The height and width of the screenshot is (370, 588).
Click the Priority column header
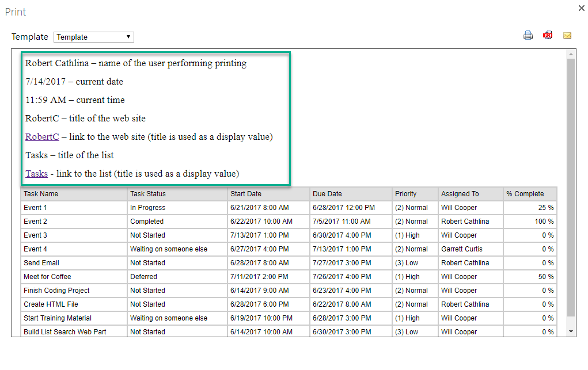(415, 194)
